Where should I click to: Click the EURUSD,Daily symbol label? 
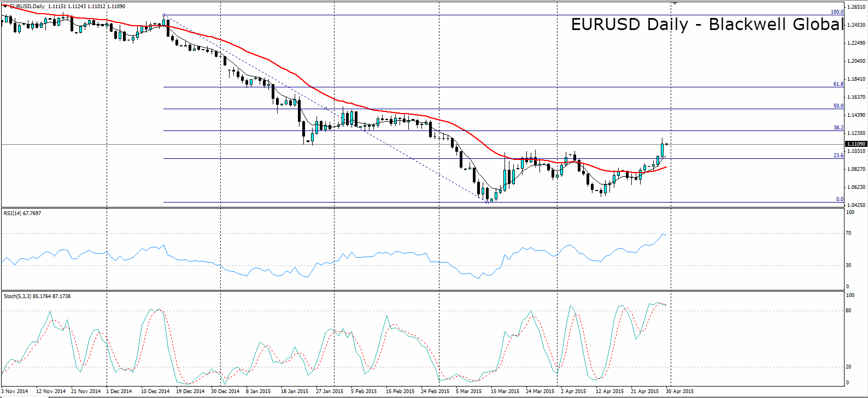click(x=27, y=7)
